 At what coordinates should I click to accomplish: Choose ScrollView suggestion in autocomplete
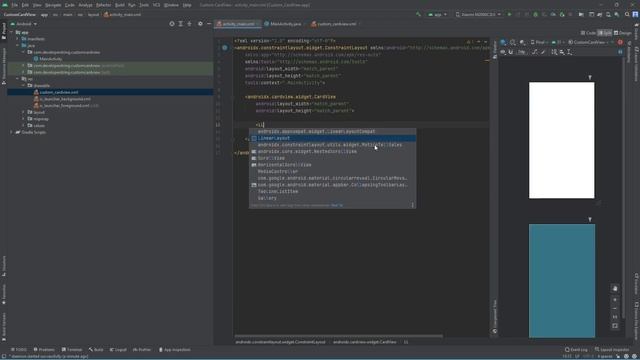click(x=333, y=158)
